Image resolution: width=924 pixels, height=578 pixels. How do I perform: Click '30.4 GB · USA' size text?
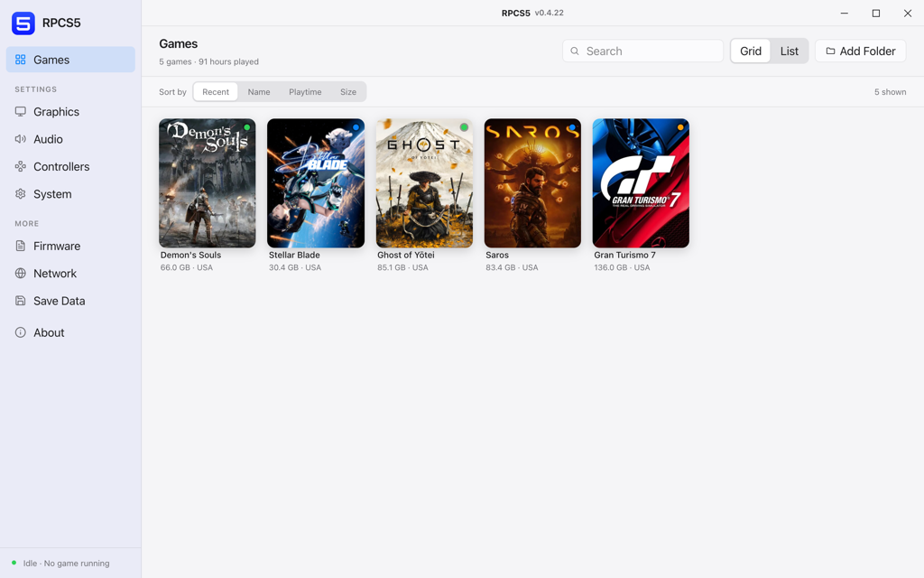295,267
